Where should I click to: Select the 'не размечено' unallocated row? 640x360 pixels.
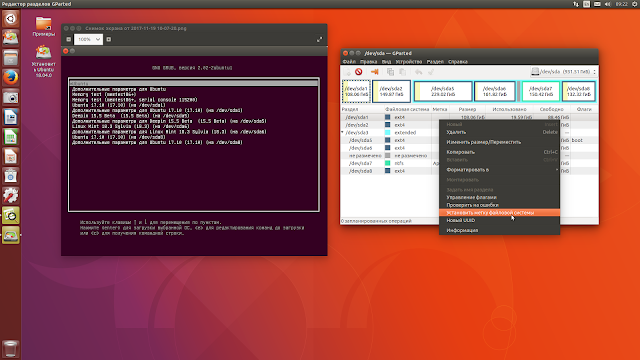pyautogui.click(x=390, y=156)
